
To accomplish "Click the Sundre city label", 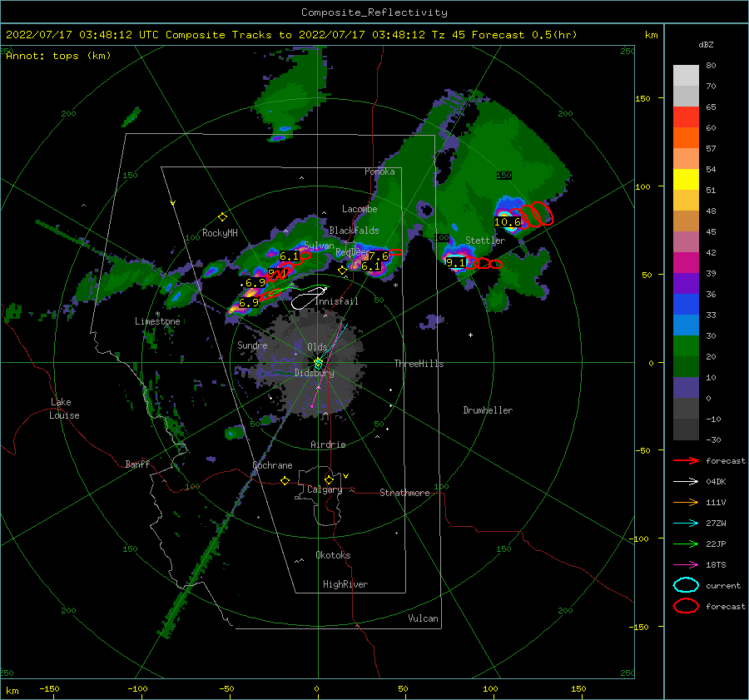I will point(252,345).
